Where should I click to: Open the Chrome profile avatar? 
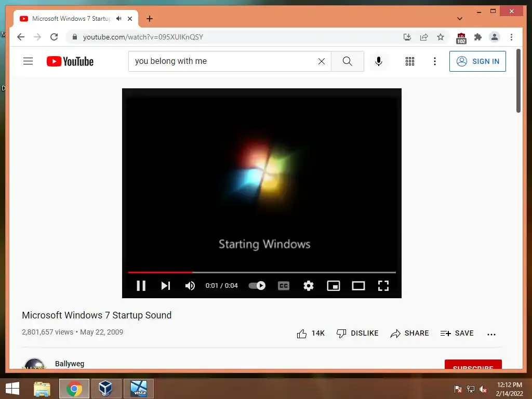[x=495, y=37]
